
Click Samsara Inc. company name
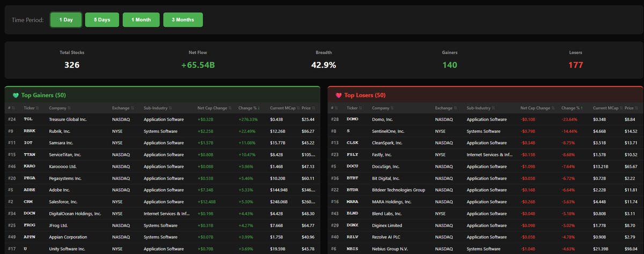[x=62, y=143]
